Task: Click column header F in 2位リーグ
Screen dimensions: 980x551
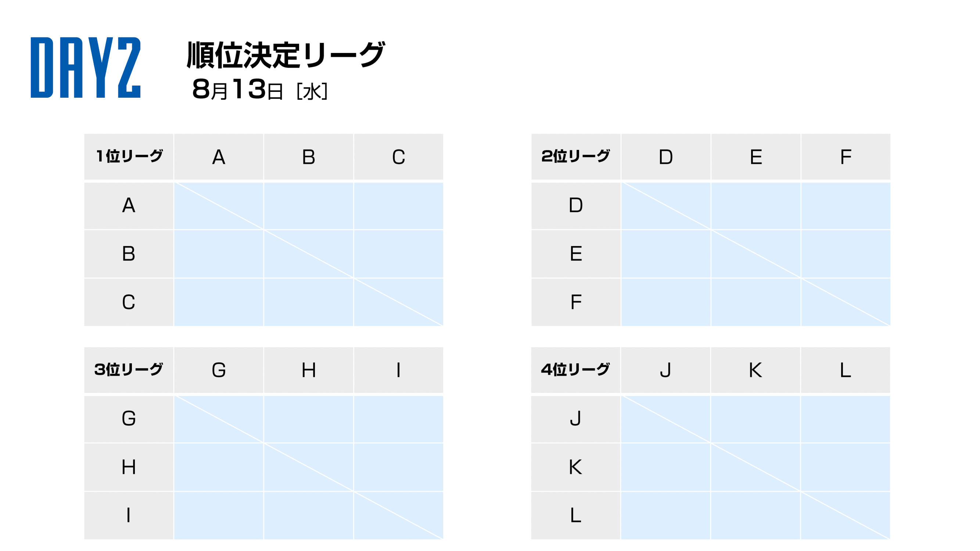Action: (x=846, y=157)
